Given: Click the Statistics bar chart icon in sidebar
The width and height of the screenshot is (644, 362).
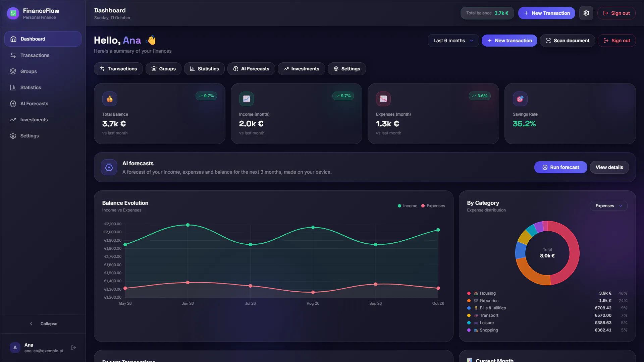Looking at the screenshot, I should tap(13, 87).
